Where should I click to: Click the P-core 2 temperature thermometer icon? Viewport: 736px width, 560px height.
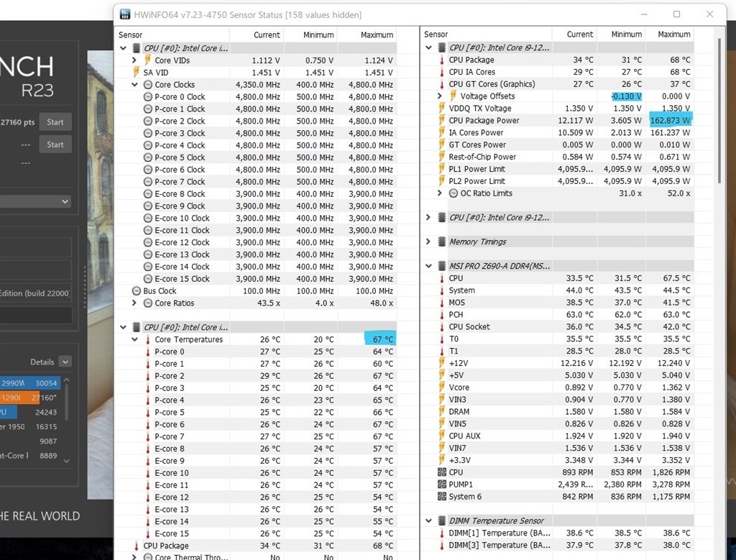click(x=147, y=376)
